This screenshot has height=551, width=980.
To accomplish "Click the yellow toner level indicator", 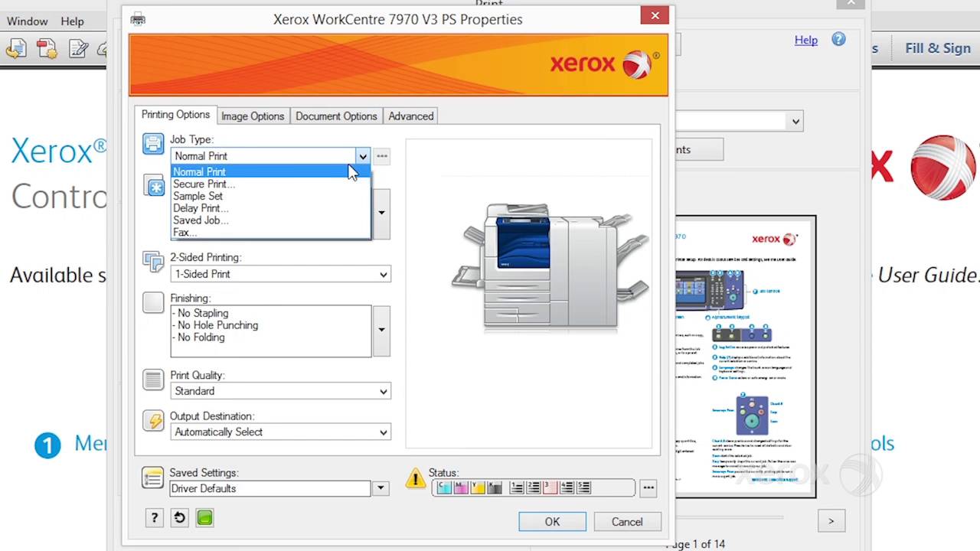I will (478, 487).
